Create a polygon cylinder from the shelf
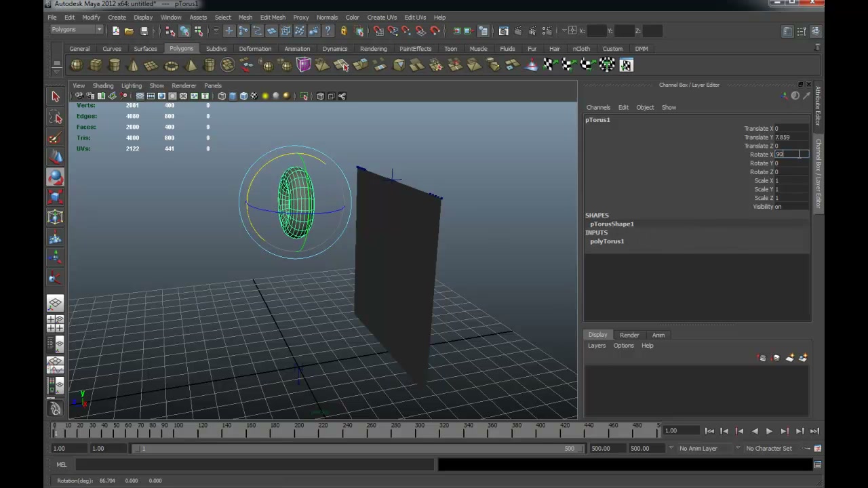868x488 pixels. click(115, 65)
